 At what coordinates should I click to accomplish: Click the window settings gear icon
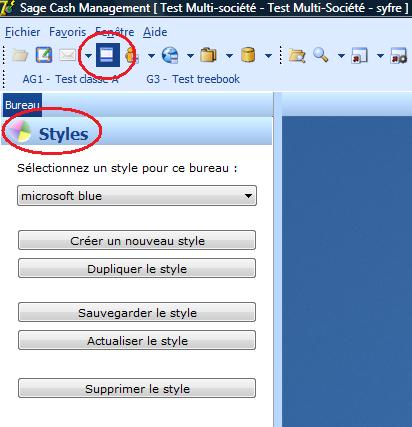click(x=399, y=55)
